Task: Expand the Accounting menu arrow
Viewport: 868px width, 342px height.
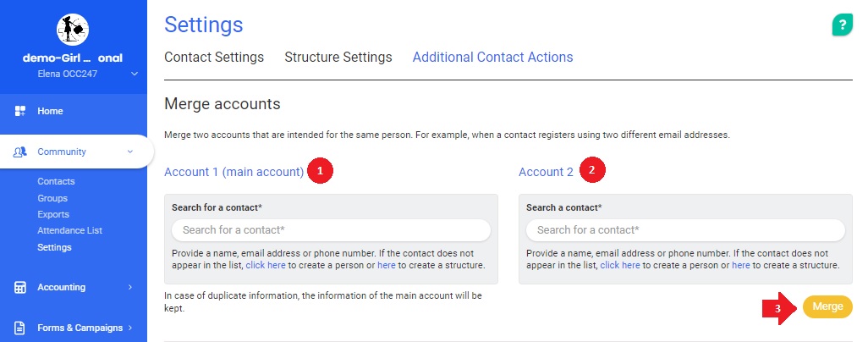Action: coord(129,287)
